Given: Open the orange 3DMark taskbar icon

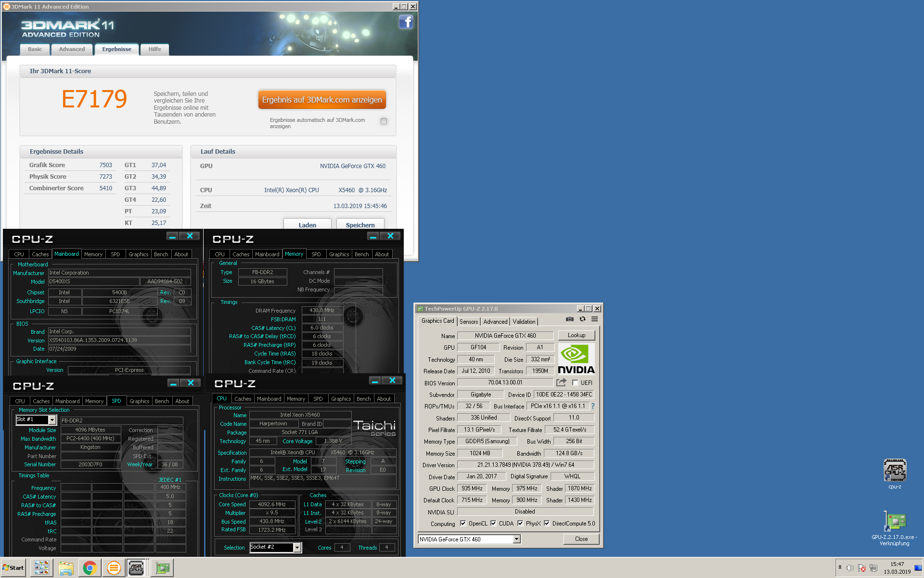Looking at the screenshot, I should pyautogui.click(x=114, y=568).
